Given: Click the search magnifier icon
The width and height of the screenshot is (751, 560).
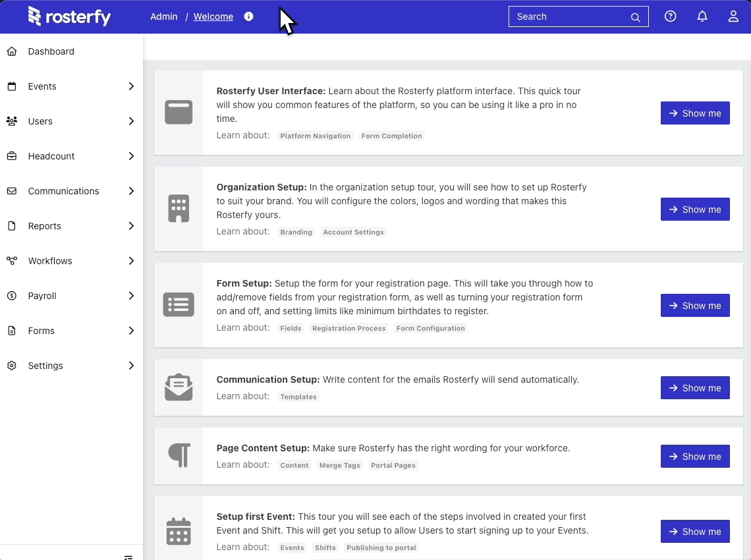Looking at the screenshot, I should click(635, 17).
